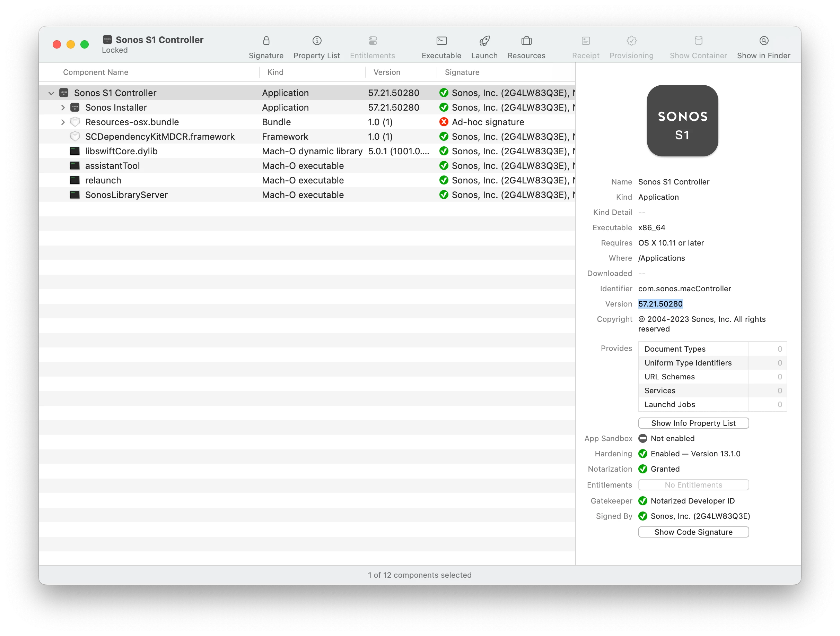
Task: Select the Sonos Installer application row
Action: (307, 108)
